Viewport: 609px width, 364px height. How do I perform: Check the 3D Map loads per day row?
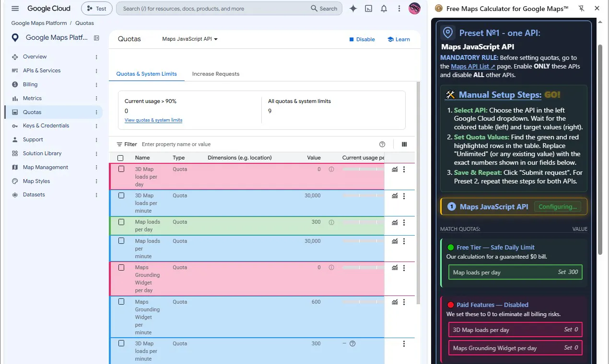tap(121, 169)
